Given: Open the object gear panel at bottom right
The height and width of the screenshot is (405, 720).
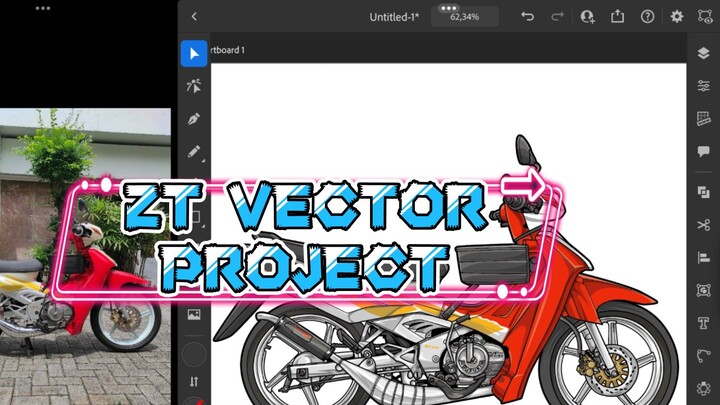Looking at the screenshot, I should coord(703,388).
